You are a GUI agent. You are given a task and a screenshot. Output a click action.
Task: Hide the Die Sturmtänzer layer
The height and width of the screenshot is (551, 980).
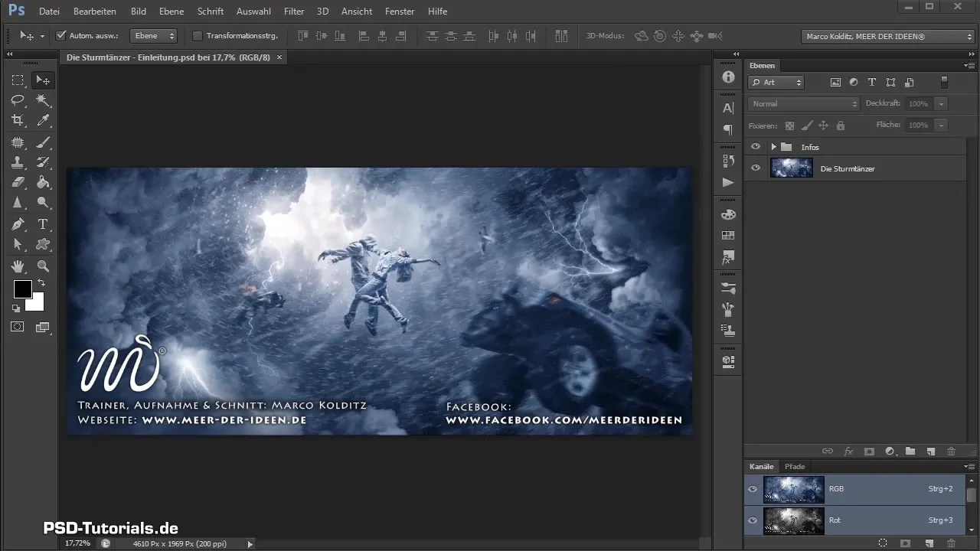click(x=756, y=168)
